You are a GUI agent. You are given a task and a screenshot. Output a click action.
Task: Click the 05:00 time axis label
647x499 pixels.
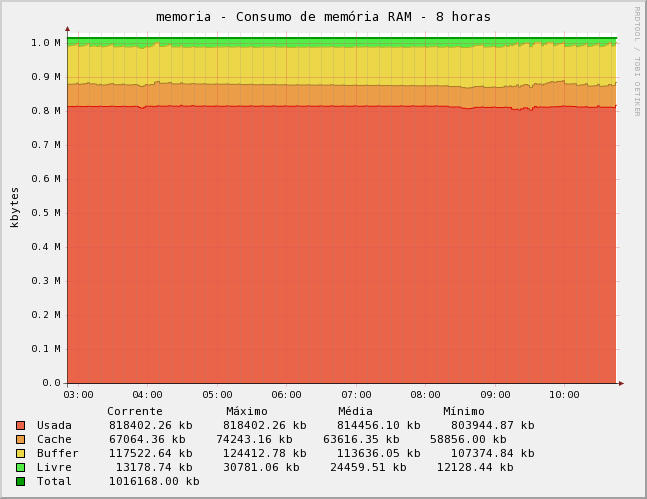217,395
